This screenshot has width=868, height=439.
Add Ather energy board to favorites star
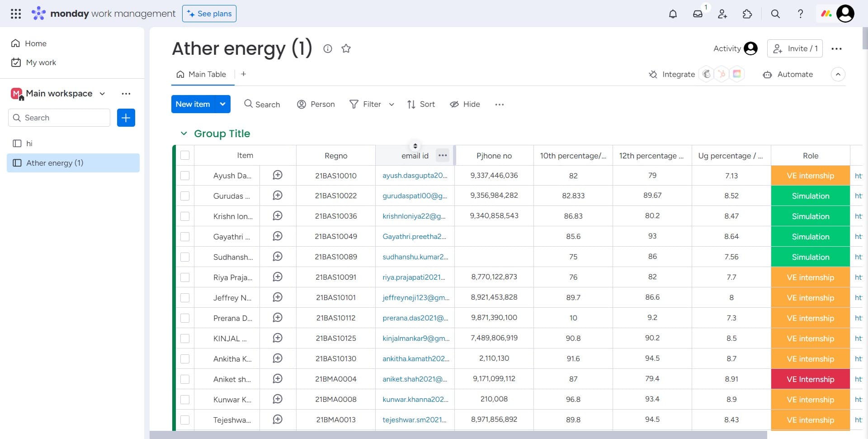[346, 48]
